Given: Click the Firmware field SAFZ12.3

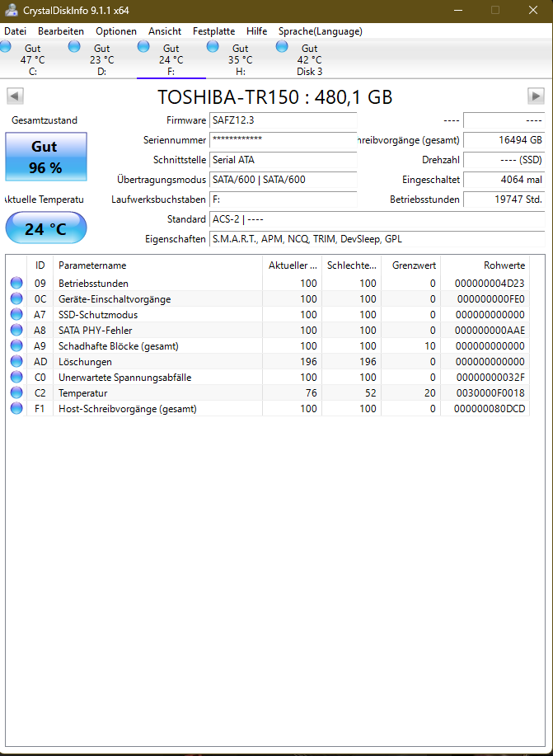Looking at the screenshot, I should click(x=283, y=120).
